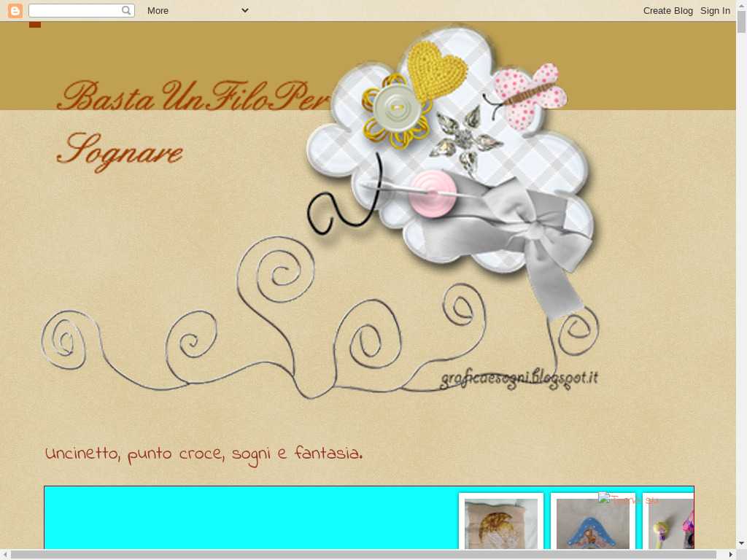Click the orange Blogger logo icon
Viewport: 747px width, 560px height.
pyautogui.click(x=15, y=10)
